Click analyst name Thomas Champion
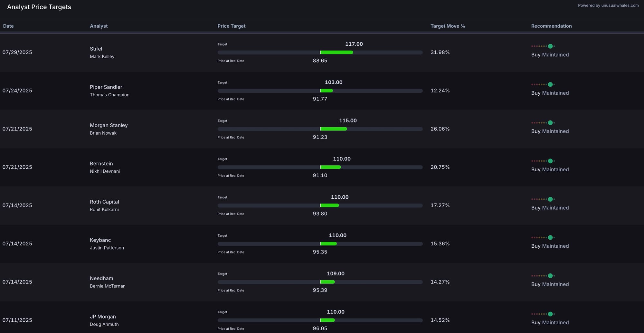This screenshot has width=644, height=333. (x=109, y=95)
